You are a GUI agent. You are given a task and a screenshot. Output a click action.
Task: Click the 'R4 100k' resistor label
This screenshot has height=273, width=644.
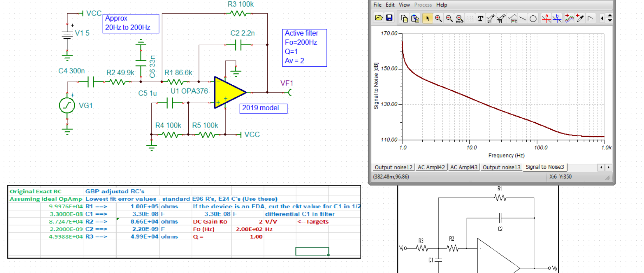point(168,125)
